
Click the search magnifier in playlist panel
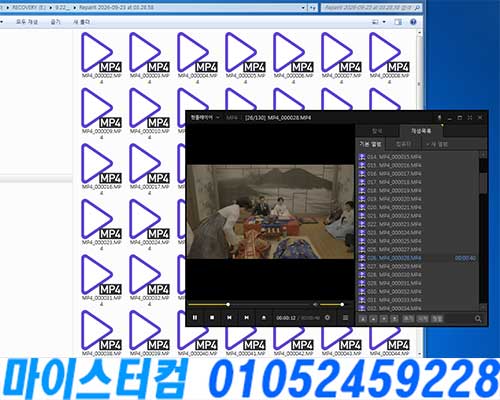coord(478,319)
